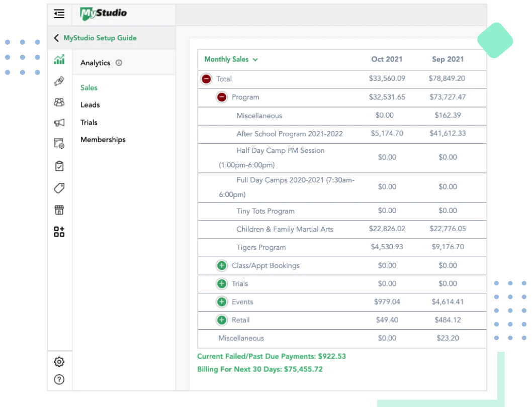532x407 pixels.
Task: Click the MyStudio logo
Action: 103,14
